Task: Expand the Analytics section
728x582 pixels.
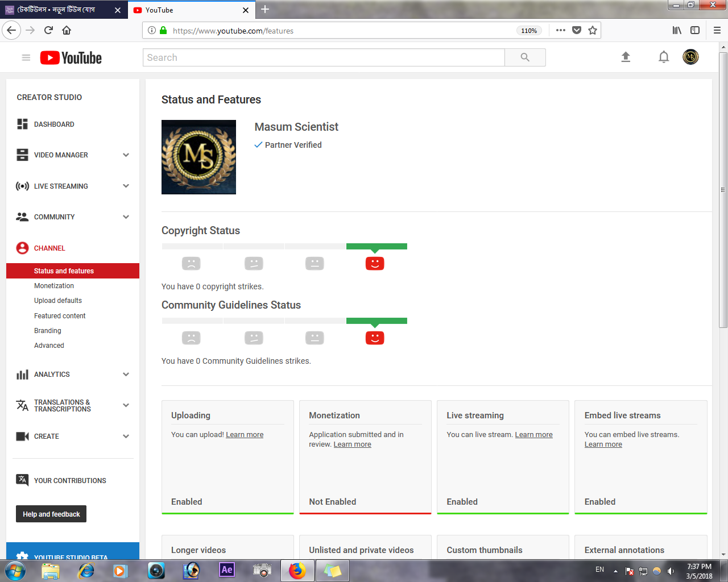Action: [x=126, y=375]
